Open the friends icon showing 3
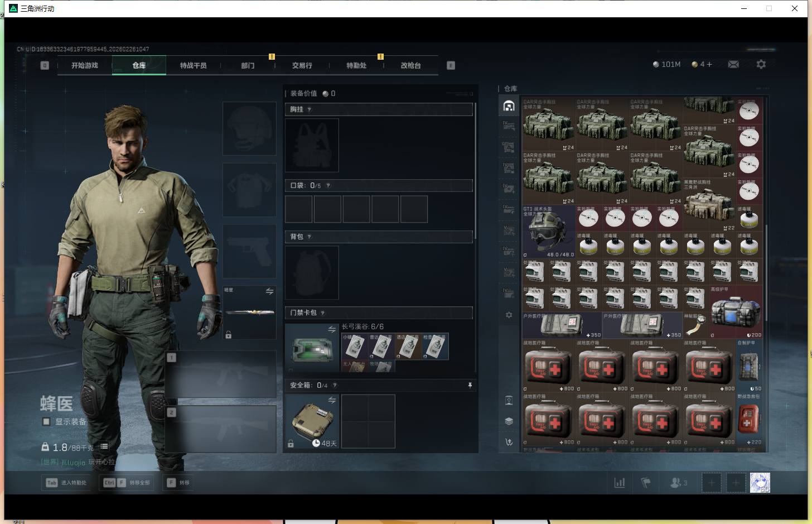The width and height of the screenshot is (812, 524). pyautogui.click(x=678, y=483)
